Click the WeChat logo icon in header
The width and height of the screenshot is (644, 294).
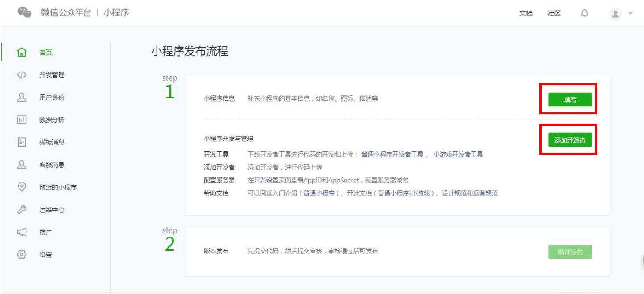click(25, 12)
